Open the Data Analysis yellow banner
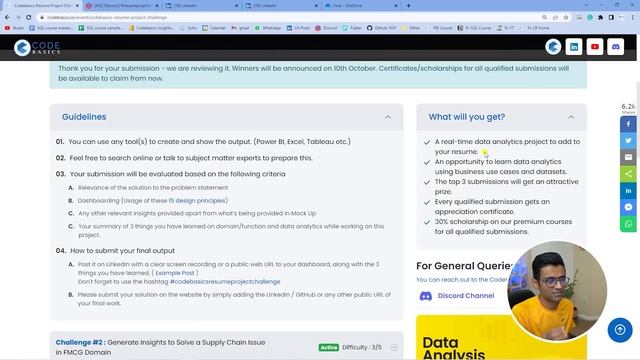The image size is (640, 360). pyautogui.click(x=502, y=338)
